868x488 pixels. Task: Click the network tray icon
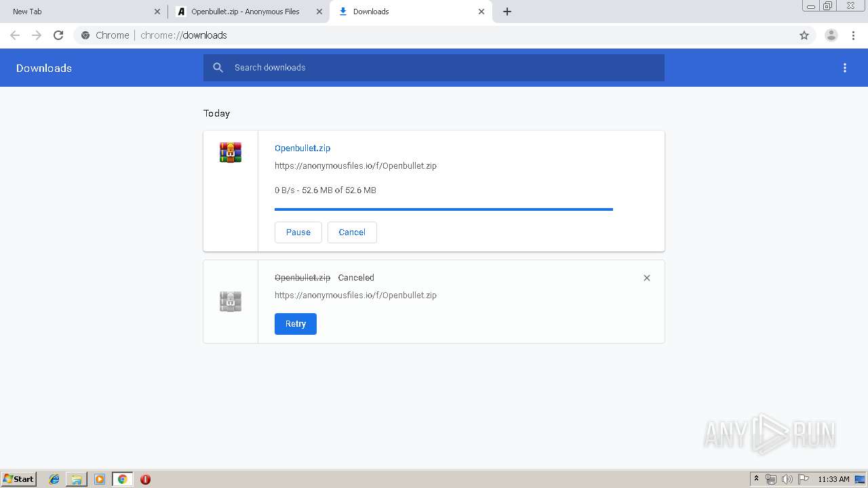pos(771,479)
